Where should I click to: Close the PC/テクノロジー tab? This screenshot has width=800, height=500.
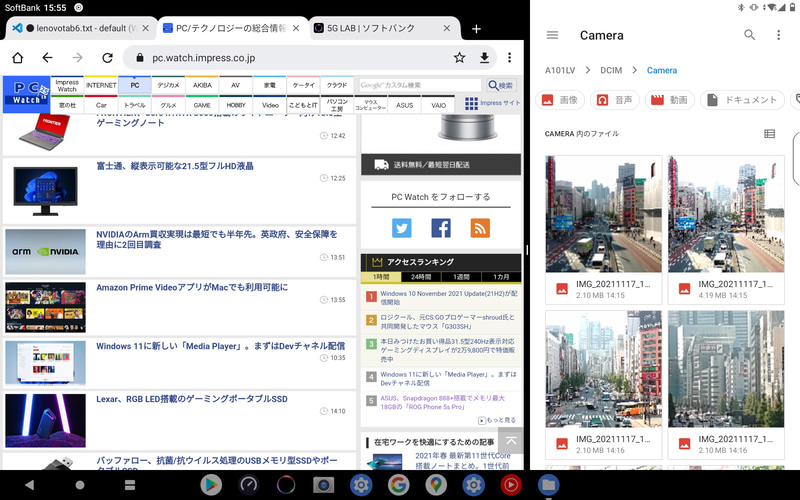[x=296, y=28]
